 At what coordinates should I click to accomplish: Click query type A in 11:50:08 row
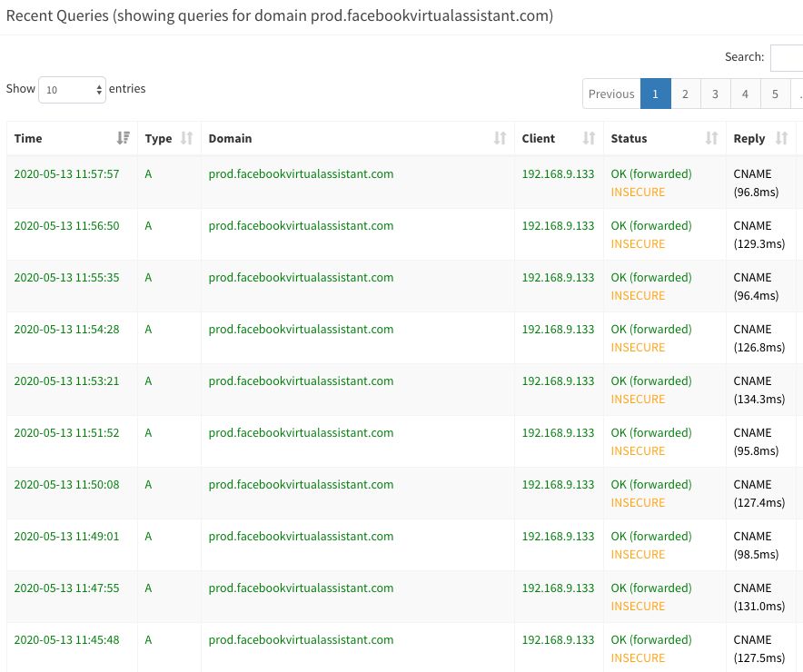(148, 485)
